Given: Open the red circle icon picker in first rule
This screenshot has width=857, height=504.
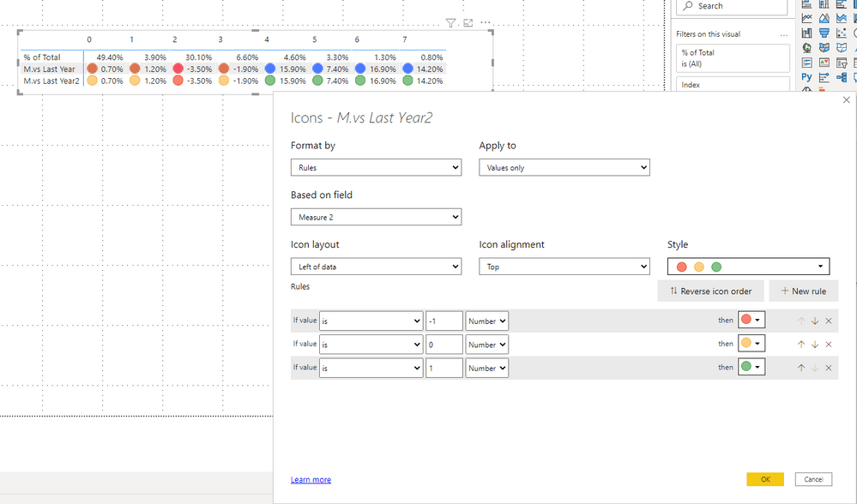Looking at the screenshot, I should pos(751,321).
